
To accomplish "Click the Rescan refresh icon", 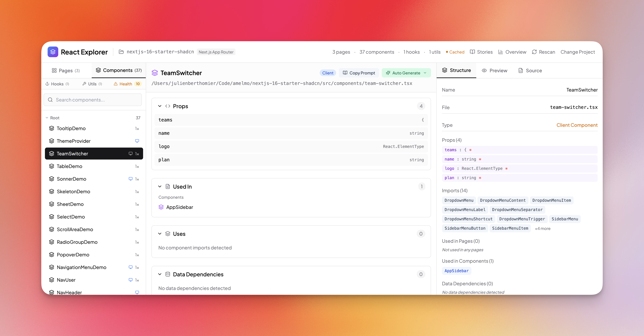I will pyautogui.click(x=535, y=52).
